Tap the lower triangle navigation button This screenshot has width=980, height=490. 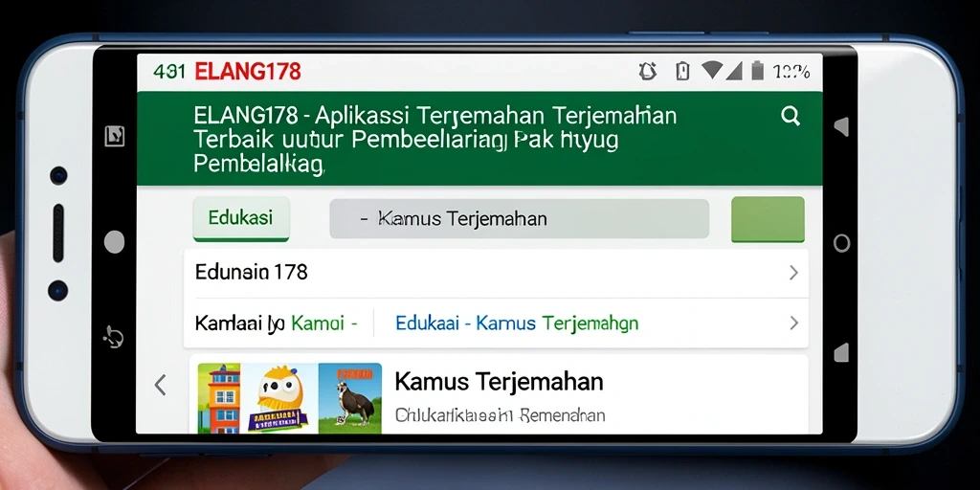(x=841, y=352)
